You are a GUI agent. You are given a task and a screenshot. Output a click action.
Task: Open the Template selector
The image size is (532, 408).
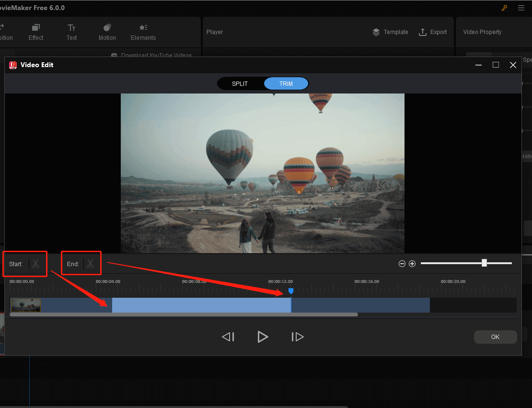(x=390, y=32)
